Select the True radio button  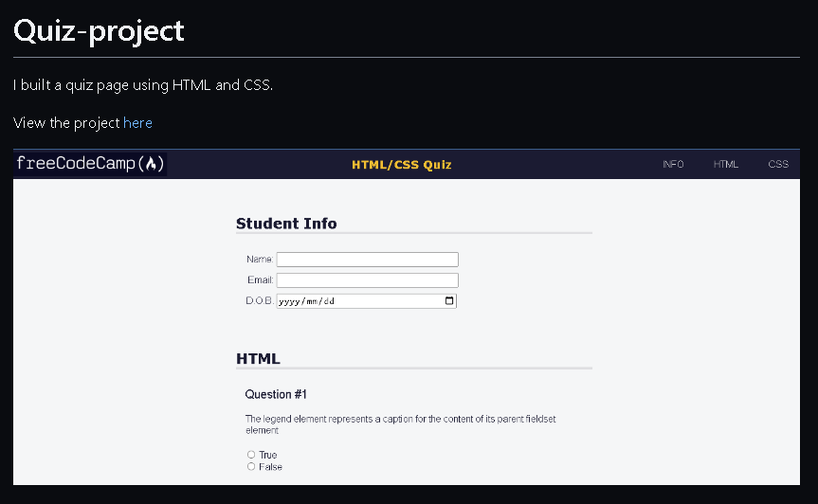tap(251, 455)
